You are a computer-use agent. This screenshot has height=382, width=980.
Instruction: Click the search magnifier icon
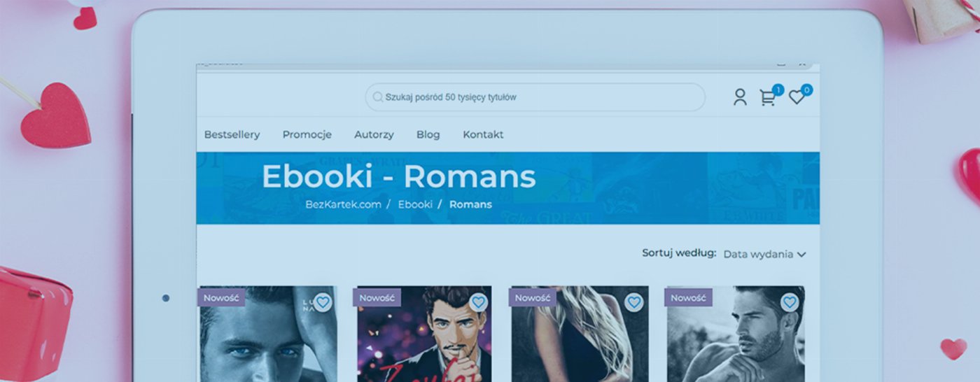point(378,97)
